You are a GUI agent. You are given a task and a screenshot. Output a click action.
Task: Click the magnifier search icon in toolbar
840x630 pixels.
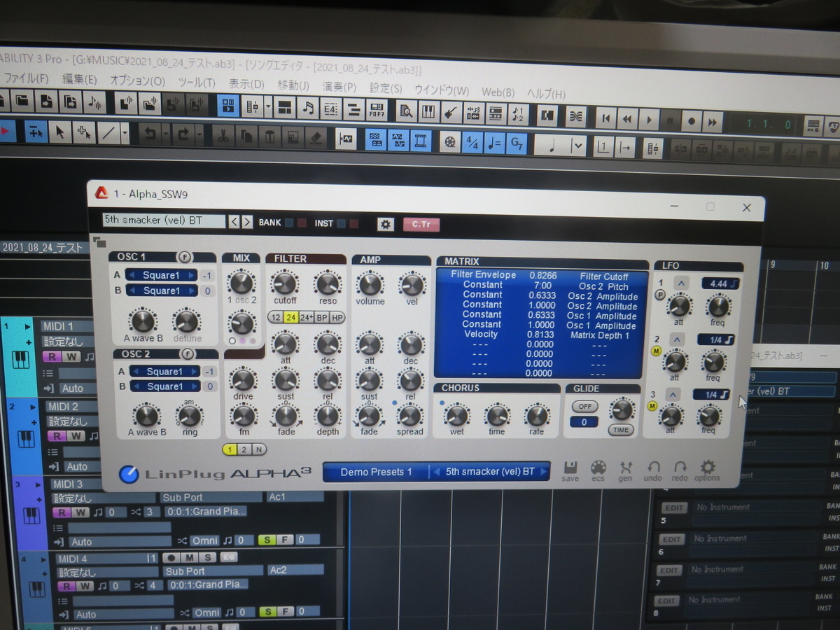pyautogui.click(x=405, y=110)
